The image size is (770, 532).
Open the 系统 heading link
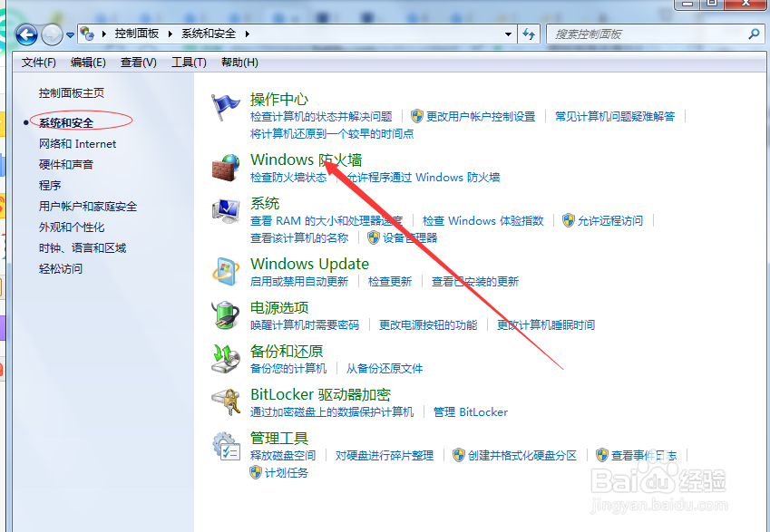(x=265, y=203)
